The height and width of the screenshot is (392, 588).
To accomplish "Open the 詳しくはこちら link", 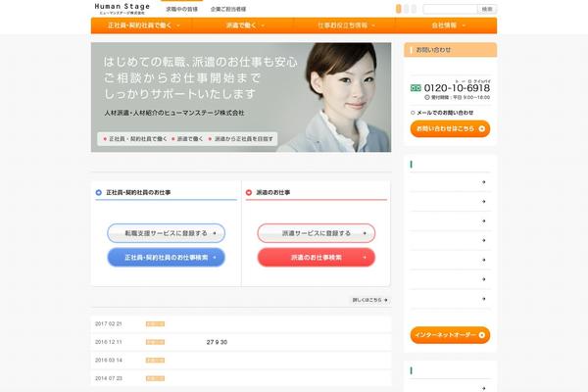I will click(369, 300).
